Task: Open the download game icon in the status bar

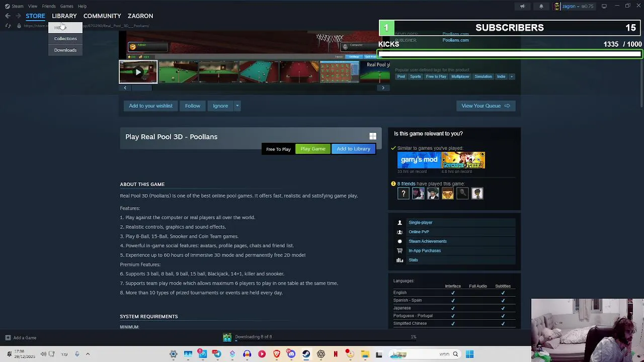Action: click(227, 337)
